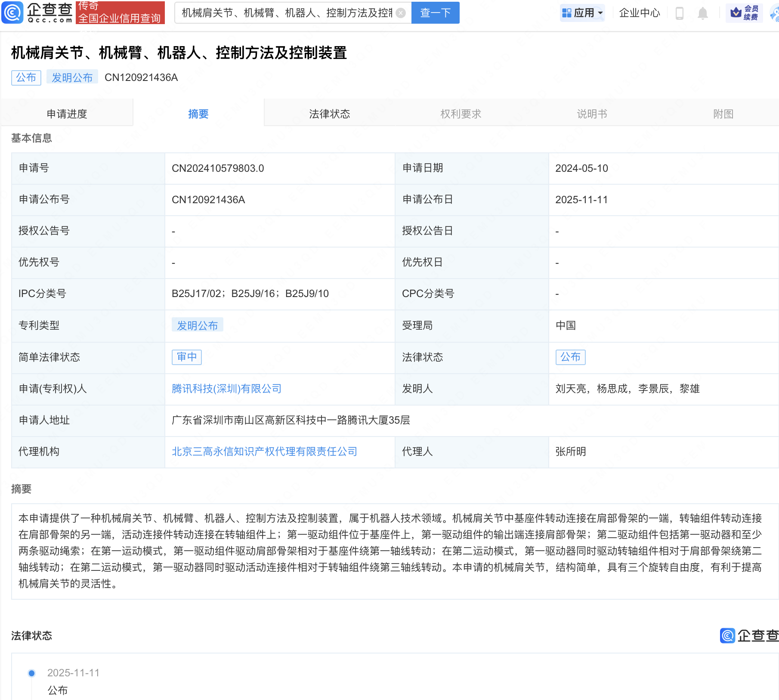The height and width of the screenshot is (700, 779).
Task: Switch to the 法律状态 tab
Action: [x=329, y=114]
